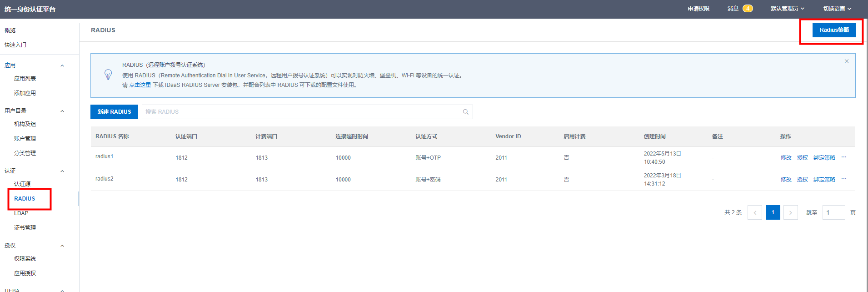868x292 pixels.
Task: Open LDAP in the sidebar
Action: click(21, 213)
